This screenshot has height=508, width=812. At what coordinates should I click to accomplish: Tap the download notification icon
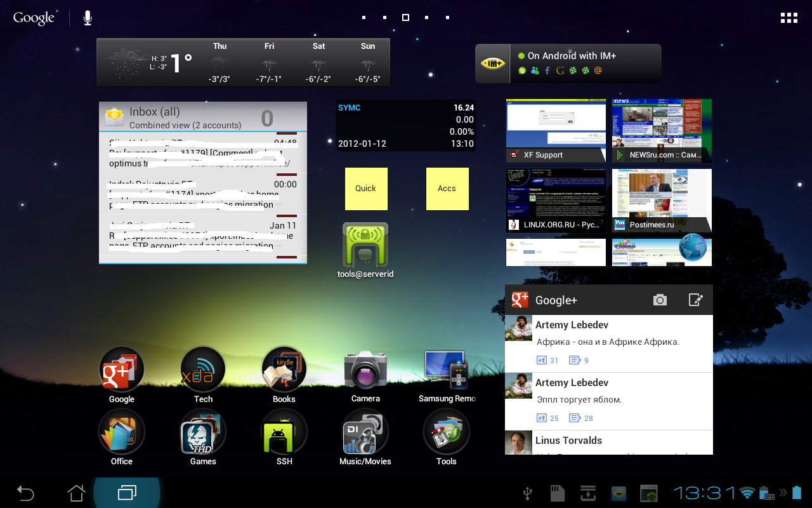pyautogui.click(x=587, y=493)
